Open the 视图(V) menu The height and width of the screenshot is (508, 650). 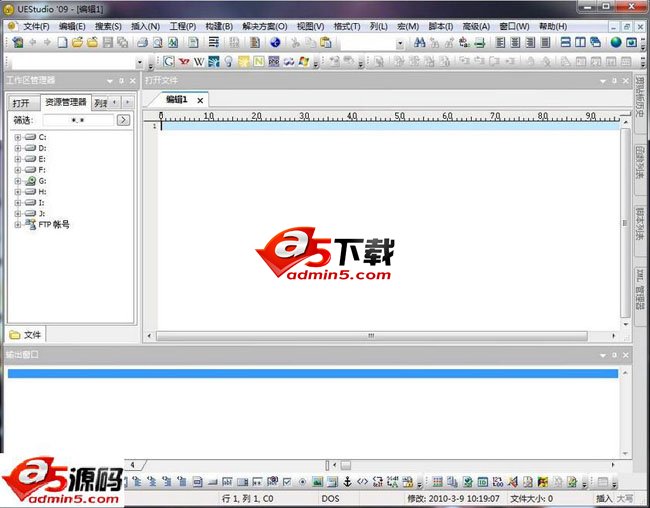(x=310, y=27)
